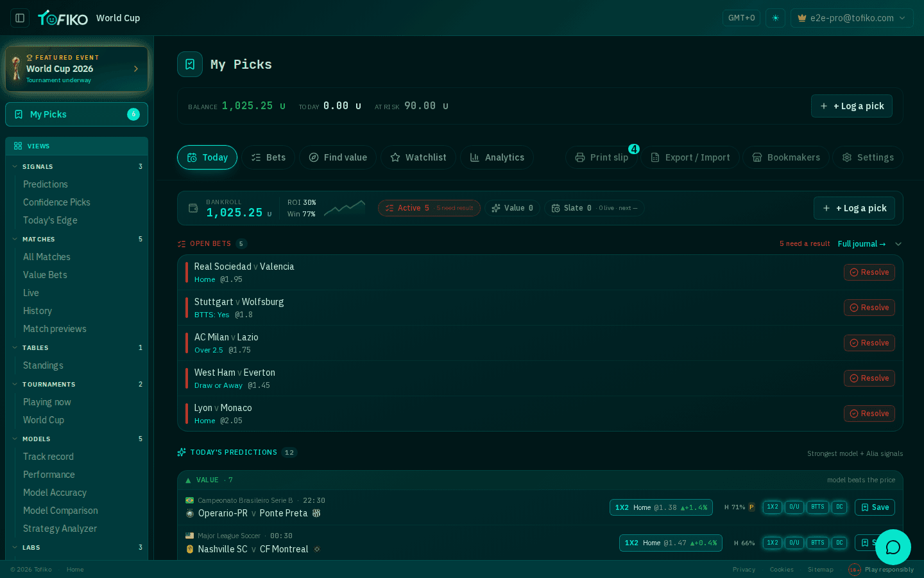Viewport: 924px width, 578px height.
Task: Open the World Cup 2026 featured event
Action: (x=76, y=69)
